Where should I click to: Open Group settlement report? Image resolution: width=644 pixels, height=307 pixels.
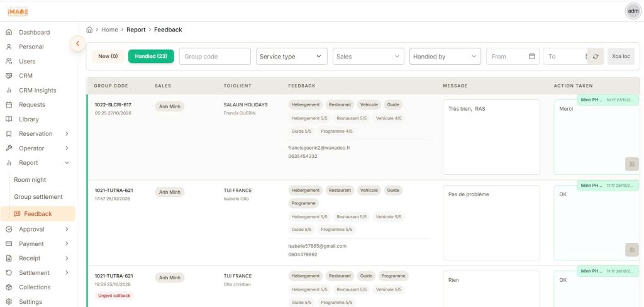click(x=38, y=197)
